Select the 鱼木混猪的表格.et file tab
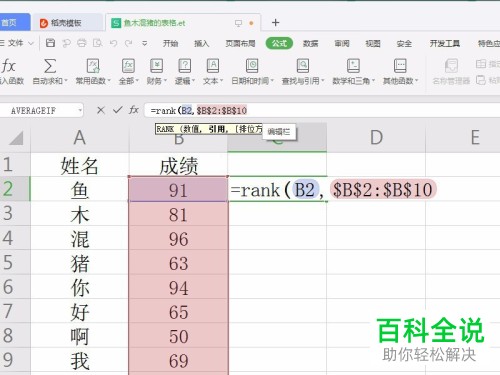Screen dimensions: 500x375 click(183, 23)
